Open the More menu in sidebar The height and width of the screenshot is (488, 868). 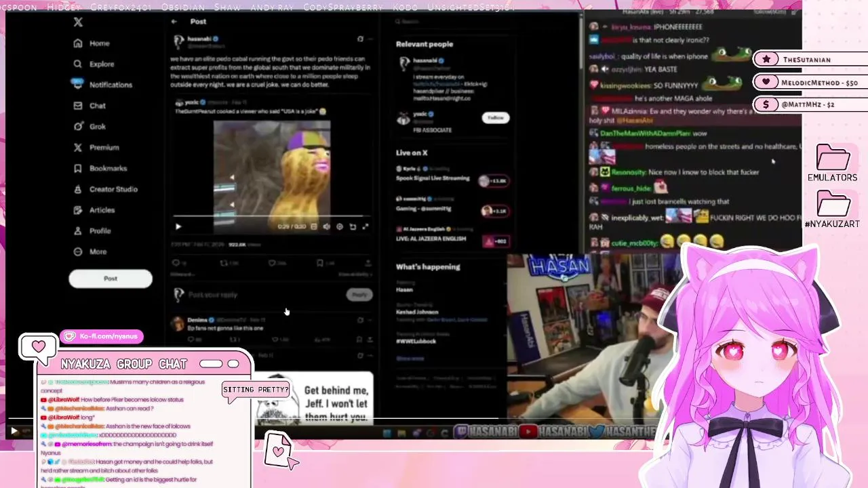pyautogui.click(x=78, y=252)
